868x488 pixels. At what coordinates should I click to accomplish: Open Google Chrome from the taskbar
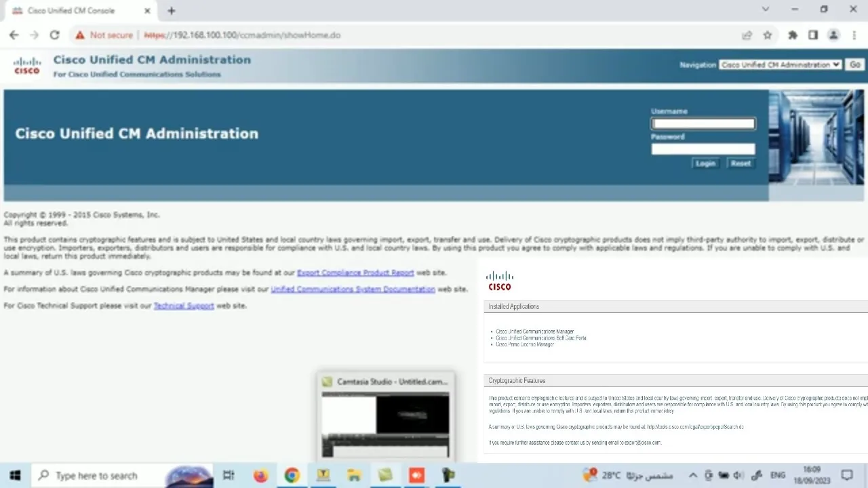pos(292,475)
